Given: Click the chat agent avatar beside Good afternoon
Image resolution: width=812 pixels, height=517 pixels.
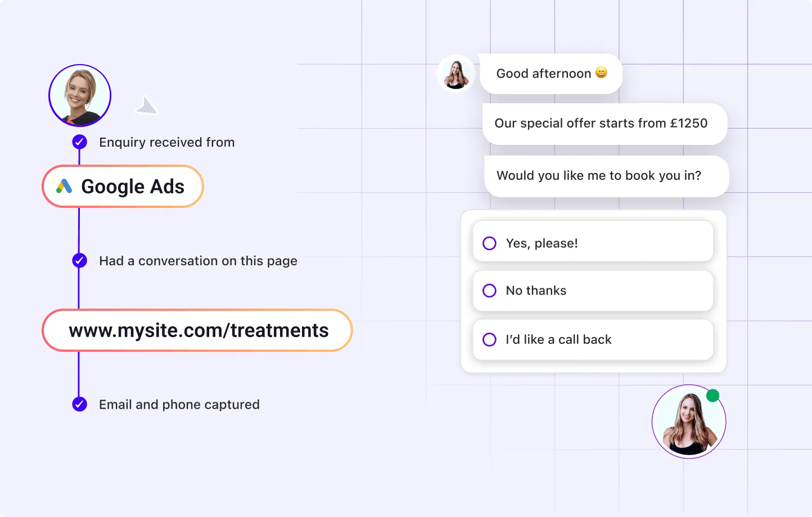Looking at the screenshot, I should tap(456, 74).
